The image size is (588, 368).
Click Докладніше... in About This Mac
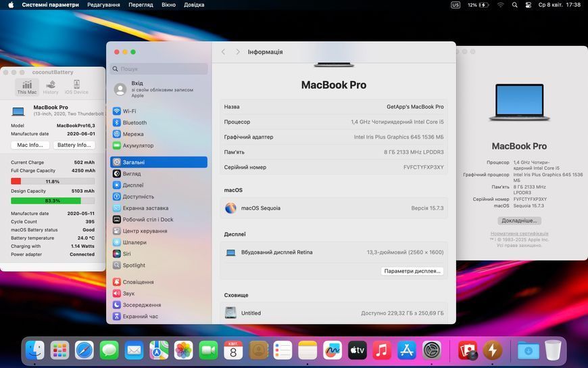coord(519,221)
